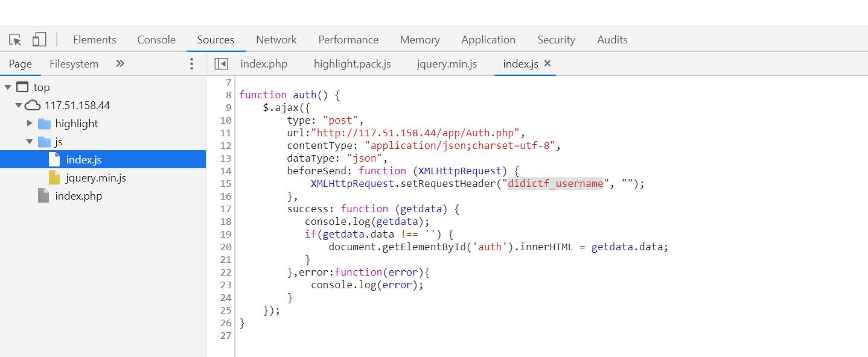Click the console.log(error) statement
The height and width of the screenshot is (357, 868).
coord(368,285)
